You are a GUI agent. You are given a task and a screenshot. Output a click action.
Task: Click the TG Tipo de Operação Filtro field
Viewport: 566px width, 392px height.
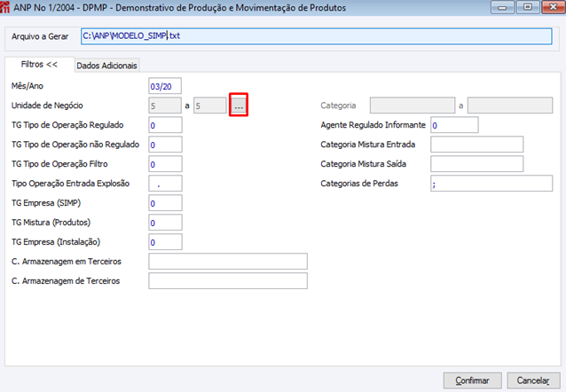[165, 164]
